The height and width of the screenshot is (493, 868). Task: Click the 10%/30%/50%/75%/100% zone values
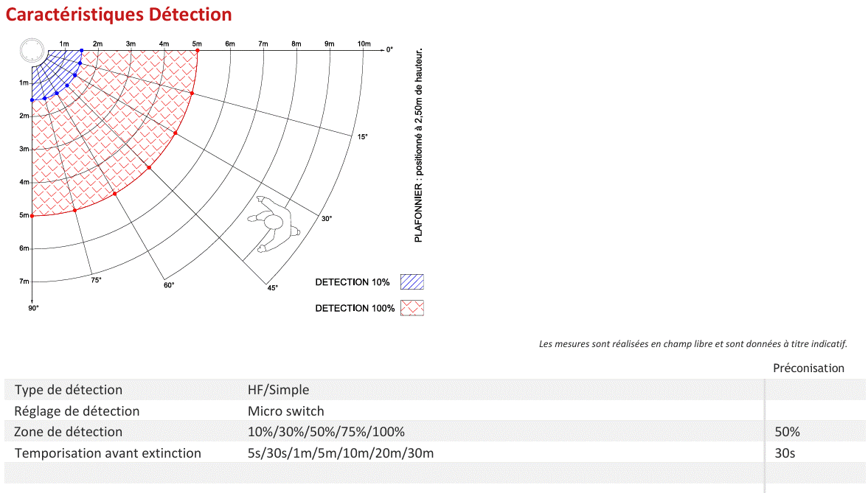tap(326, 432)
